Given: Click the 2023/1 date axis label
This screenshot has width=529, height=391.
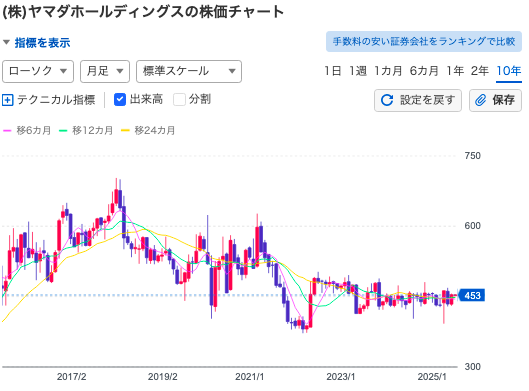Looking at the screenshot, I should tap(341, 377).
